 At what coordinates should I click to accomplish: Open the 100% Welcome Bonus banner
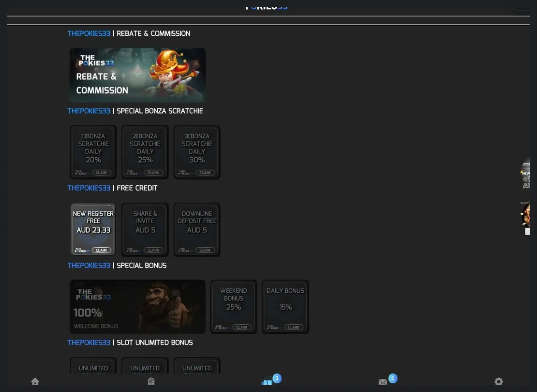tap(137, 307)
